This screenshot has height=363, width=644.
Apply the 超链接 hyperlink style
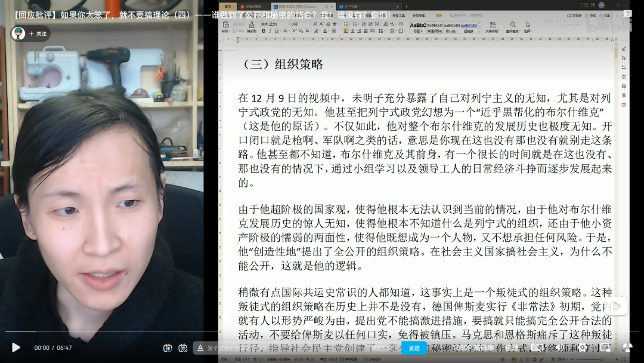coord(469,27)
